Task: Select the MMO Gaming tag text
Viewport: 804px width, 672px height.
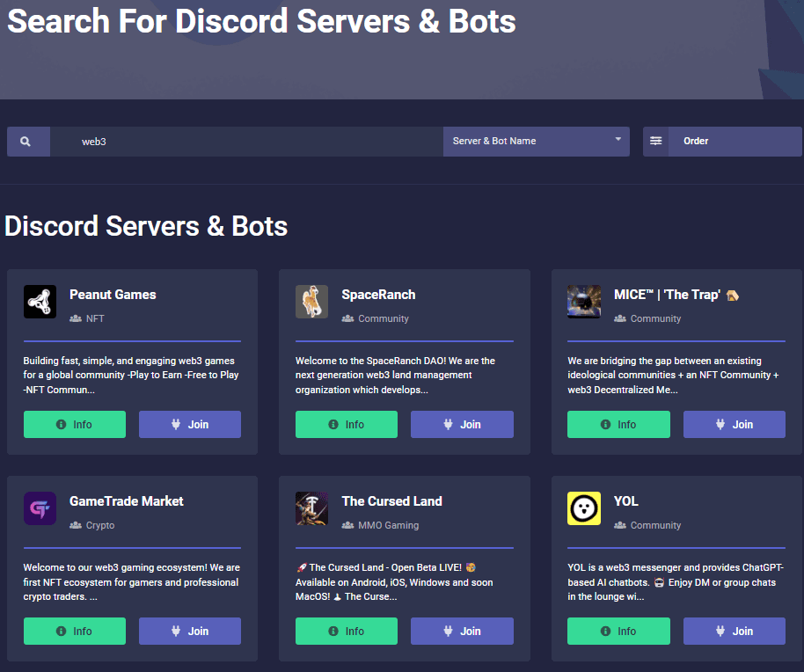Action: click(388, 525)
